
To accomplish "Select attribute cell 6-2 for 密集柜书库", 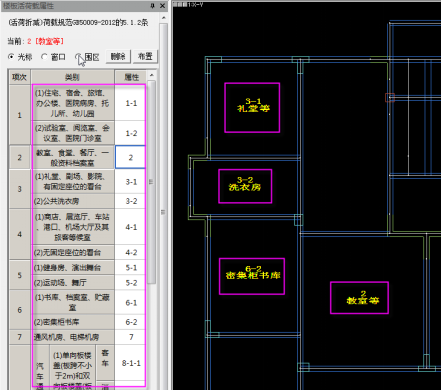I will [131, 322].
